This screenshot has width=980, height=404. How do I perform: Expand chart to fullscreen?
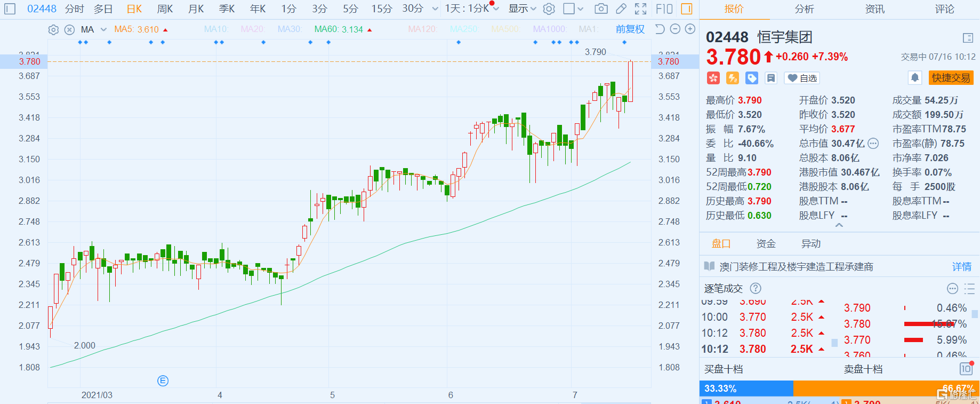click(x=641, y=9)
